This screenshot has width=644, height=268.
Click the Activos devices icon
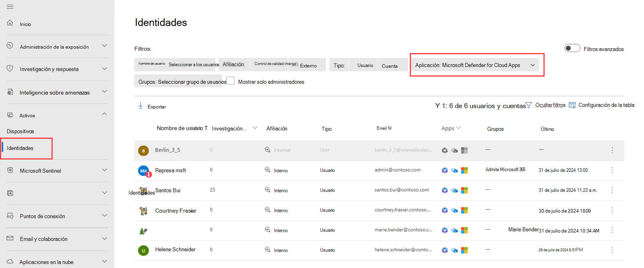[x=10, y=115]
